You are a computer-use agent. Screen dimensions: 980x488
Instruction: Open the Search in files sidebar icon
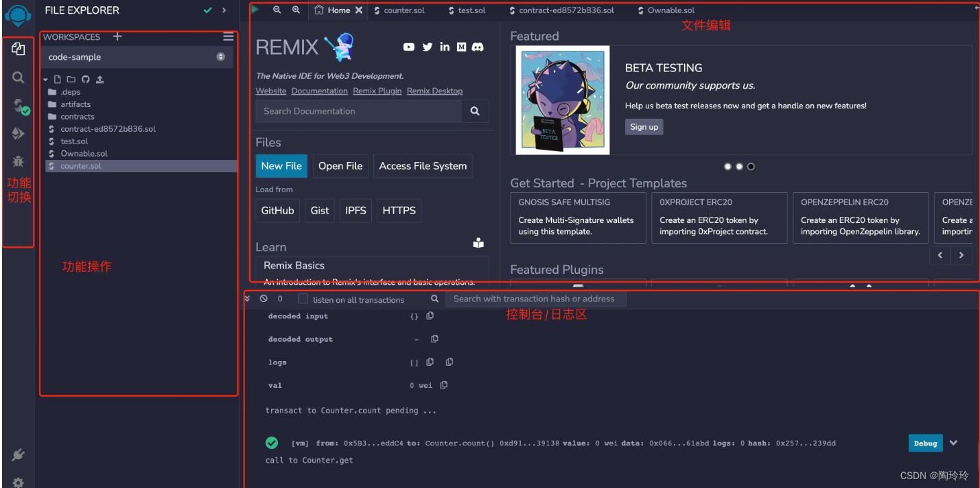pos(19,78)
